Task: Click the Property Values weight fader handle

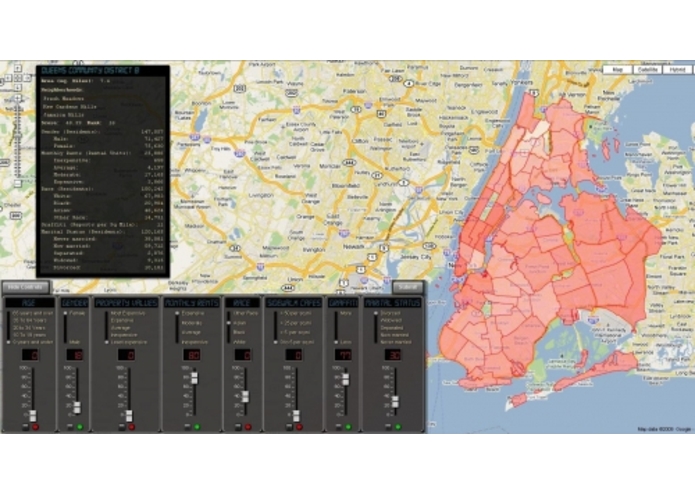Action: click(129, 416)
